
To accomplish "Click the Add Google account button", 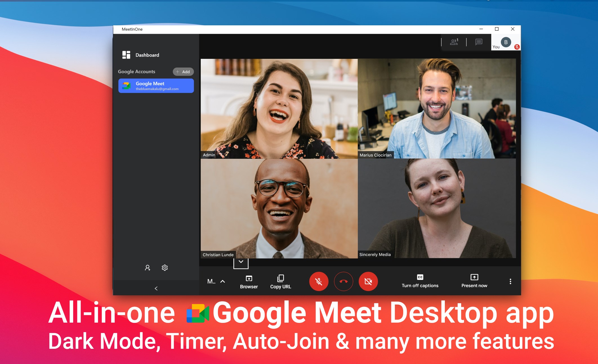I will coord(183,72).
